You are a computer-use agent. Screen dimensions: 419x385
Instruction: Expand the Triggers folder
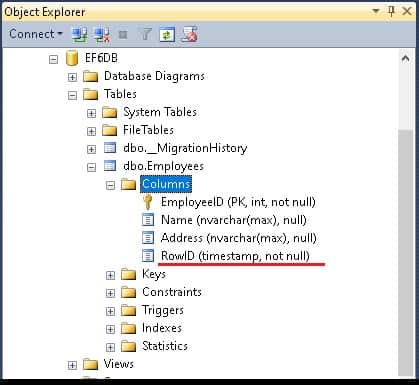110,311
